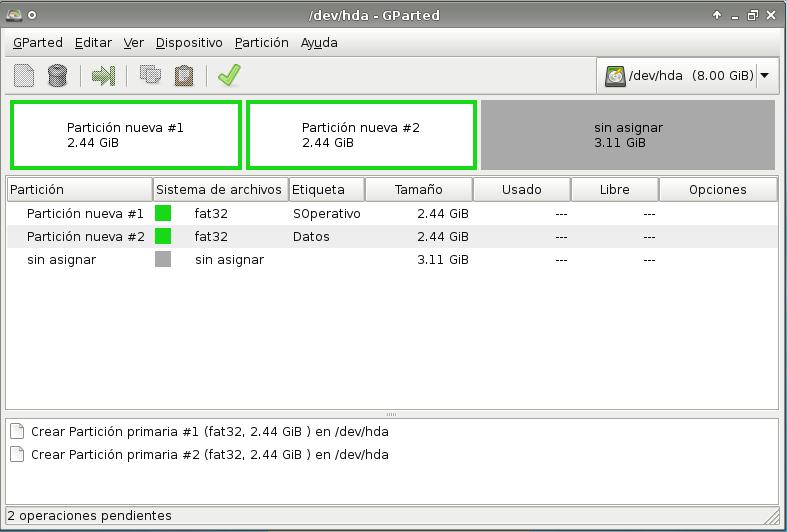Image resolution: width=787 pixels, height=532 pixels.
Task: Click green fat32 swatch for Partición nueva #1
Action: 163,214
